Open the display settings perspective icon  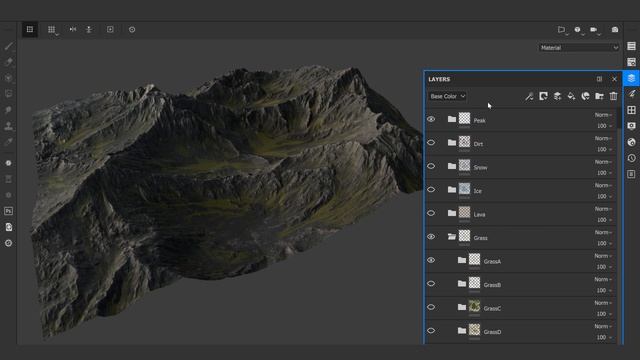coord(562,30)
